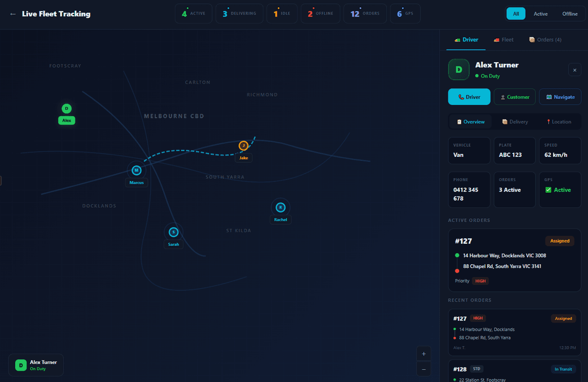The image size is (588, 382).
Task: Select Rachel's driver marker on map
Action: 280,207
